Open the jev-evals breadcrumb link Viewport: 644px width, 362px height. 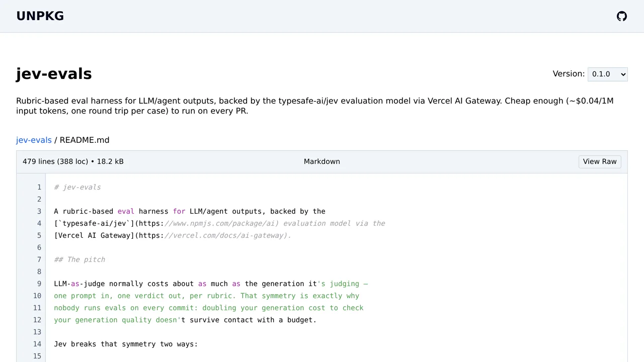(x=34, y=140)
